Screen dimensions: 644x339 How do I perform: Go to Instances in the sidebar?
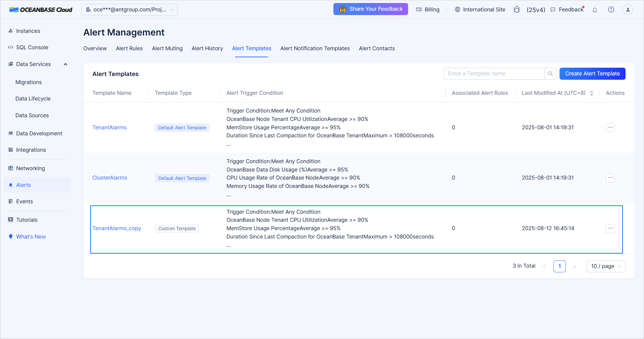coord(28,31)
